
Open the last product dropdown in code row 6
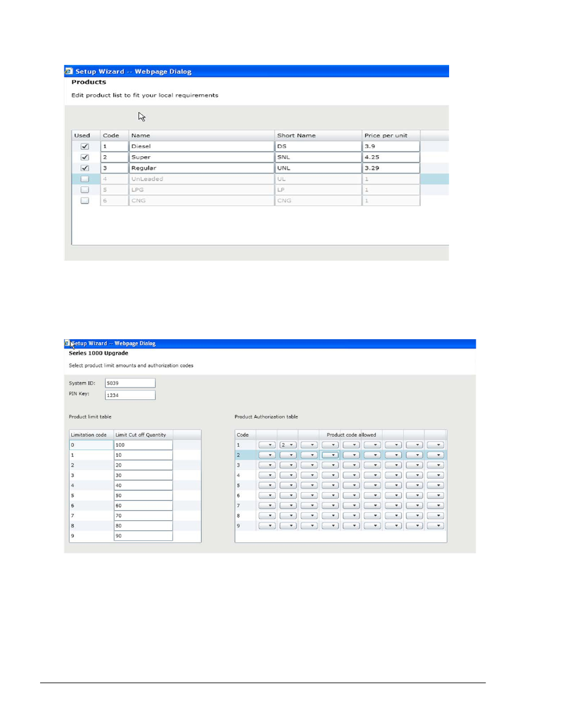point(436,496)
